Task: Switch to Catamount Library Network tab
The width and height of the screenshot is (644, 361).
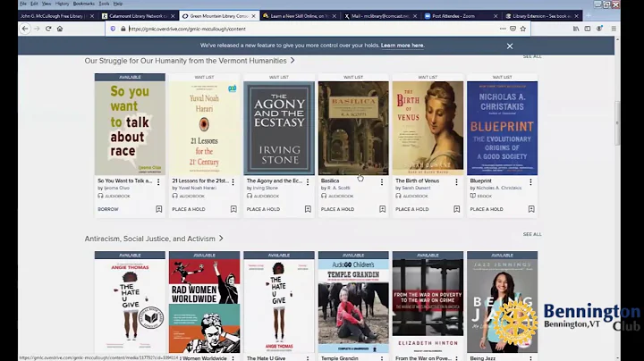Action: (x=139, y=16)
